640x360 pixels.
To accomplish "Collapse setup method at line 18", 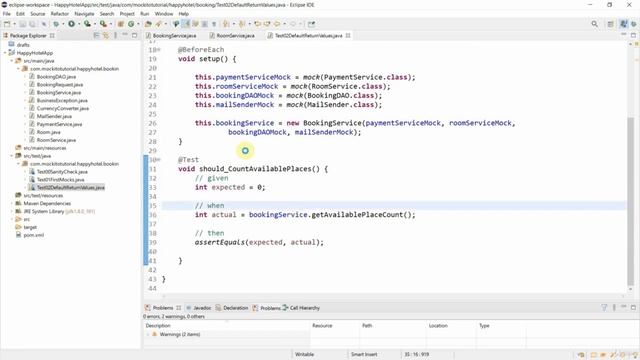I will [159, 50].
